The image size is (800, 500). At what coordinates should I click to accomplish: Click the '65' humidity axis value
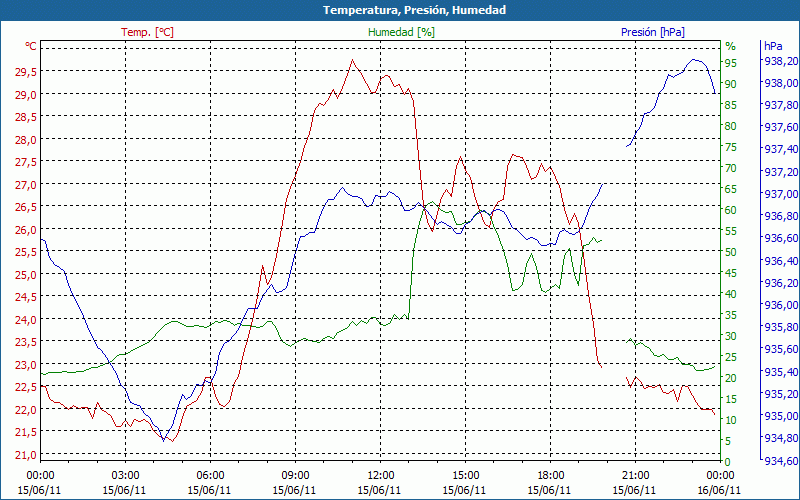(731, 189)
